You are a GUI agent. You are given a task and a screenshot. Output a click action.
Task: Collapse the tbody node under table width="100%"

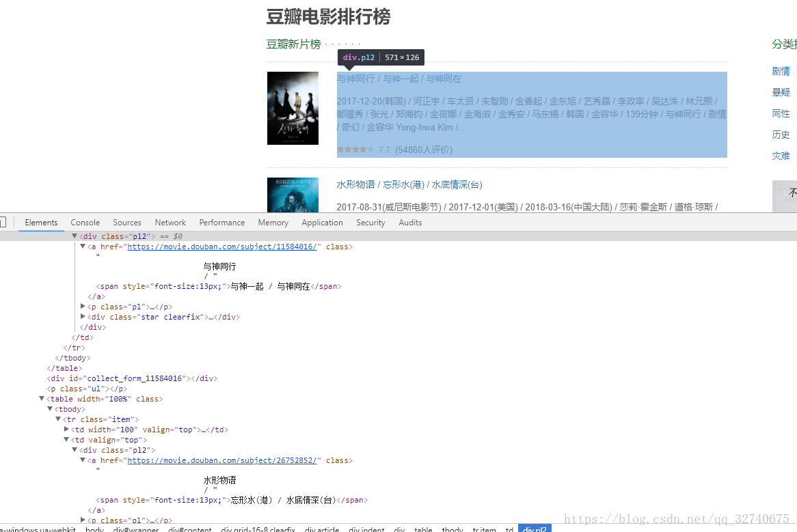click(50, 408)
